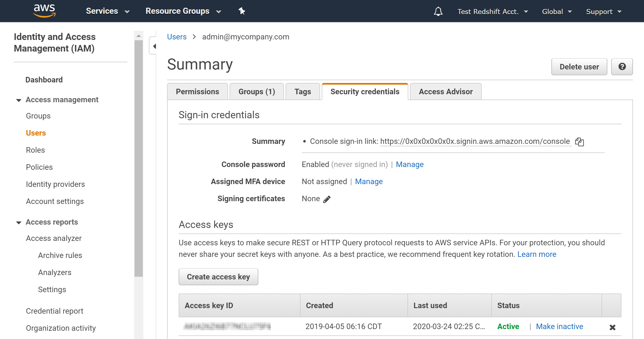Click the Status column header
Viewport: 644px width, 339px height.
pos(546,305)
